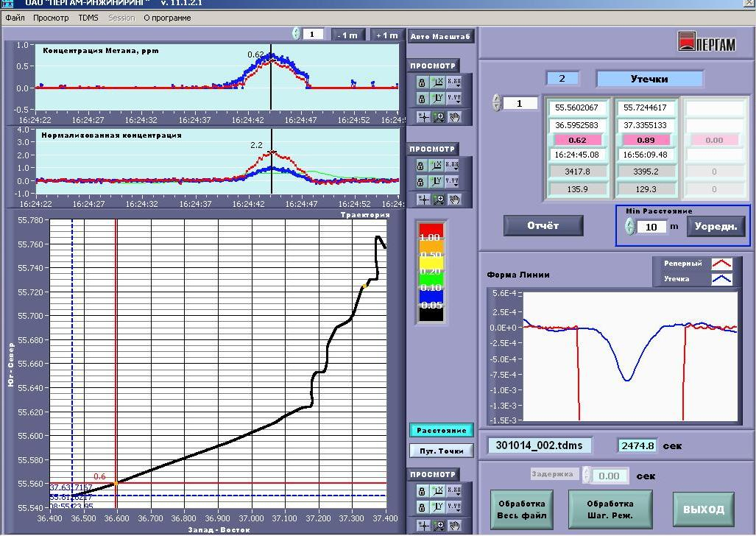
Task: Open zoom tool dropdown in trajectory graph palette
Action: click(x=439, y=526)
